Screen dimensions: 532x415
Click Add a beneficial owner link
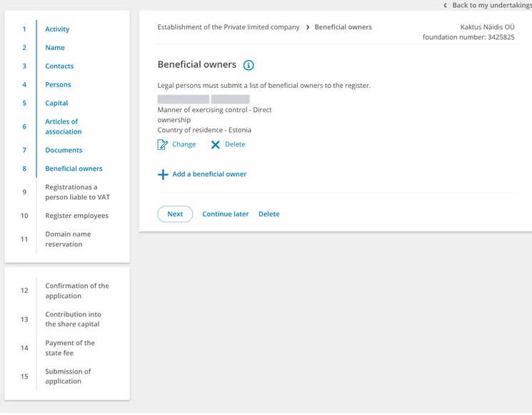tap(209, 174)
